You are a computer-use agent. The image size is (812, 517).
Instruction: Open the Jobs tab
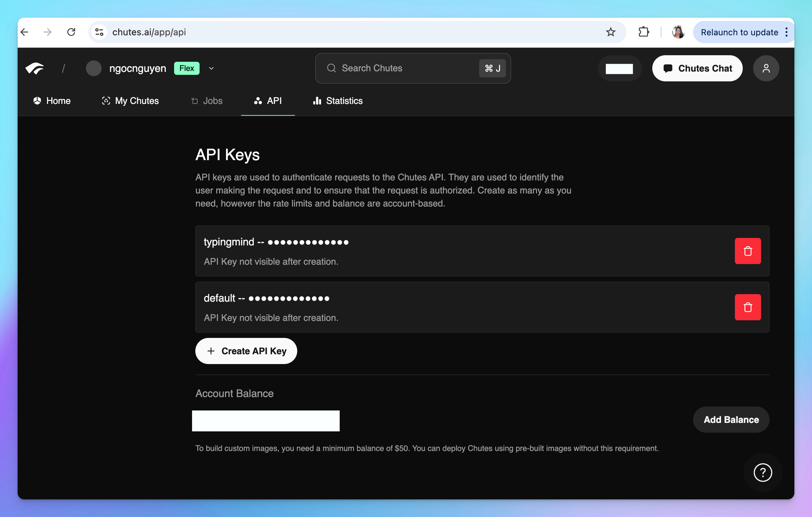click(207, 101)
